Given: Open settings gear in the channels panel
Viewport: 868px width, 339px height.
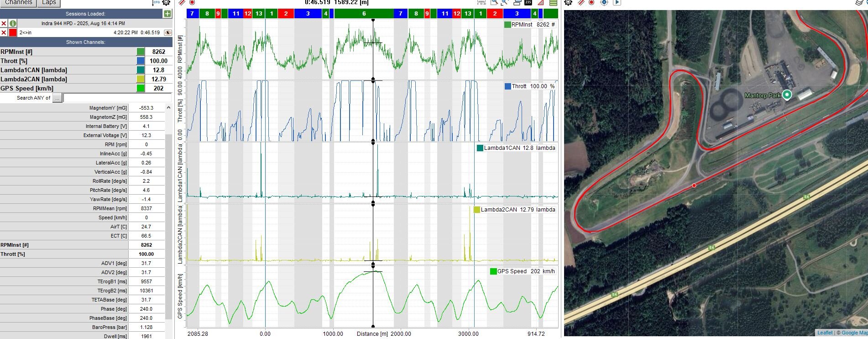Looking at the screenshot, I should (166, 3).
